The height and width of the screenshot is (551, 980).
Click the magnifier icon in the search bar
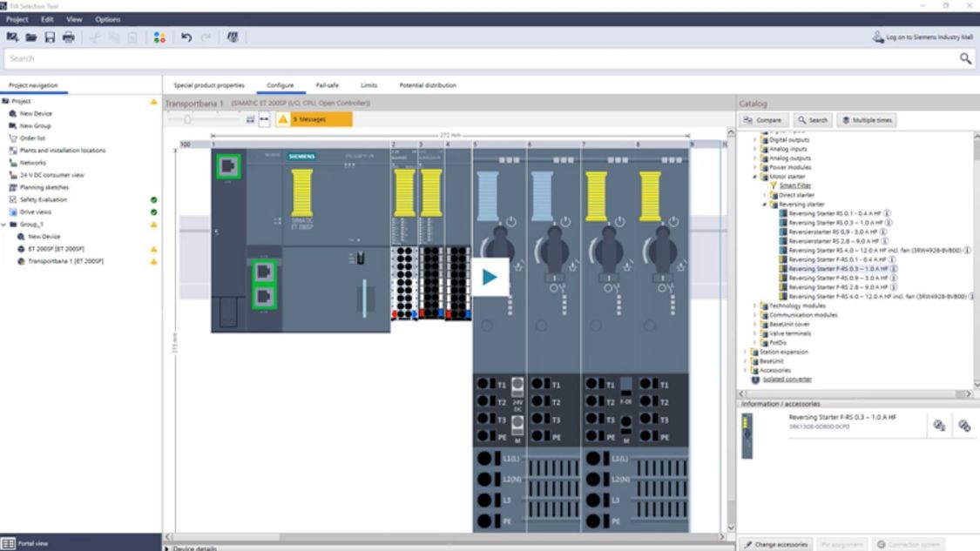[x=965, y=58]
